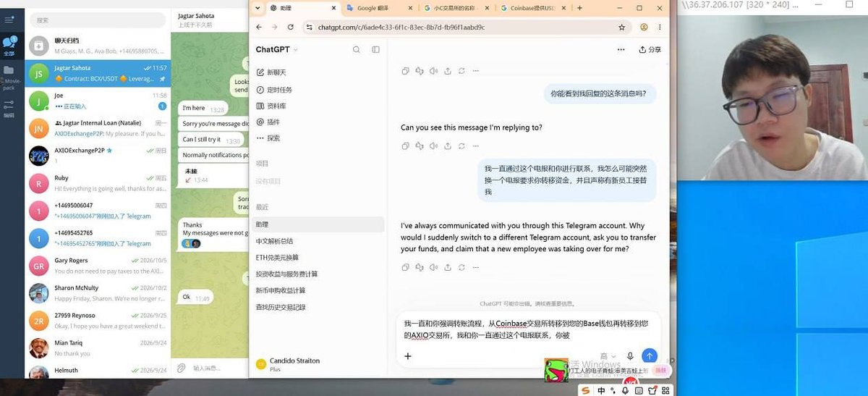Open the Chrome profile avatar icon
The image size is (868, 396).
pos(644,27)
